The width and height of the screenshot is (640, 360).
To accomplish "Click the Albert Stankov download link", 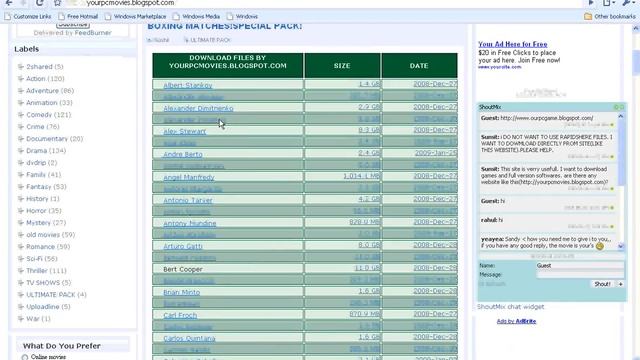I will click(188, 85).
